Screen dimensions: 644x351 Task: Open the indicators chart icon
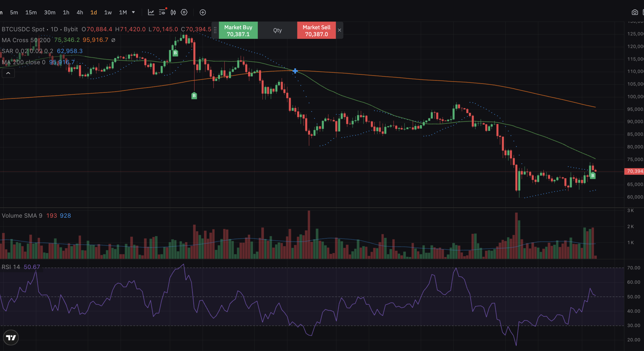[151, 12]
